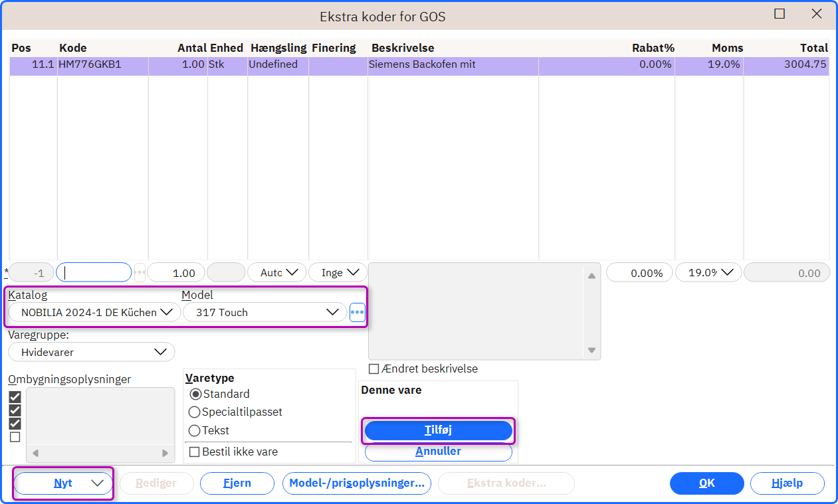This screenshot has height=504, width=838.
Task: Click the blue ellipsis button beside Model
Action: pyautogui.click(x=358, y=312)
